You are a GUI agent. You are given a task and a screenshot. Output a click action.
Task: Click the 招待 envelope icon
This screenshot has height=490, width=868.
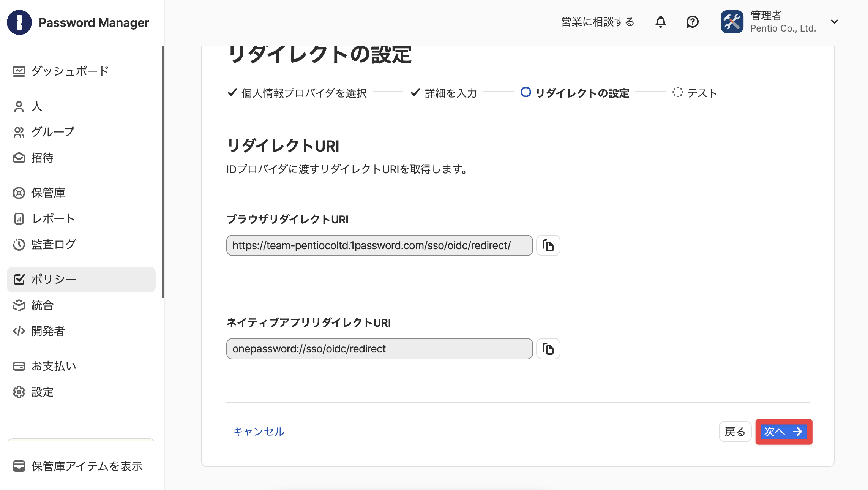pos(19,158)
